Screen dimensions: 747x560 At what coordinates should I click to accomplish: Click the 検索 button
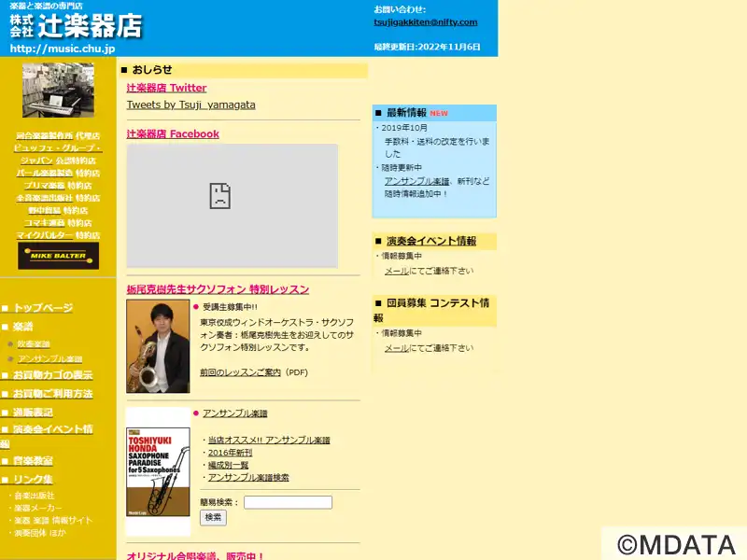(x=213, y=518)
